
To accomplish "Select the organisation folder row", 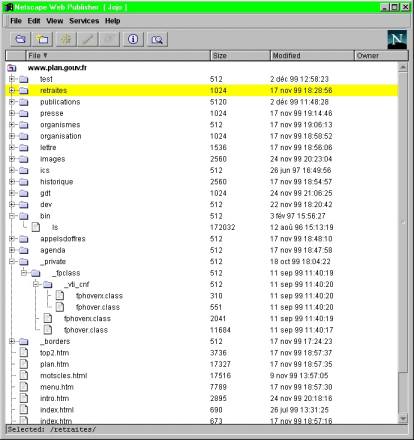I will [202, 136].
